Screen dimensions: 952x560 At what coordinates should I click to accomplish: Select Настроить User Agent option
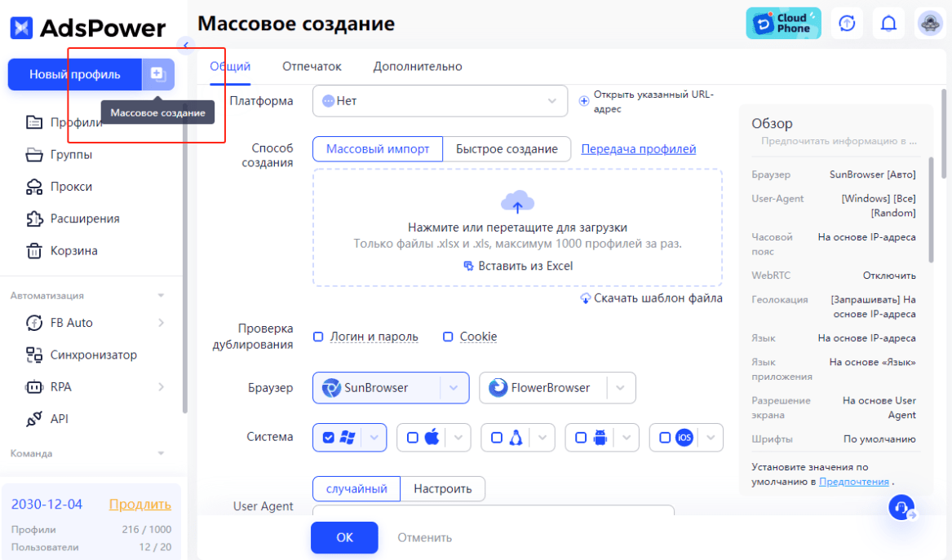(443, 489)
